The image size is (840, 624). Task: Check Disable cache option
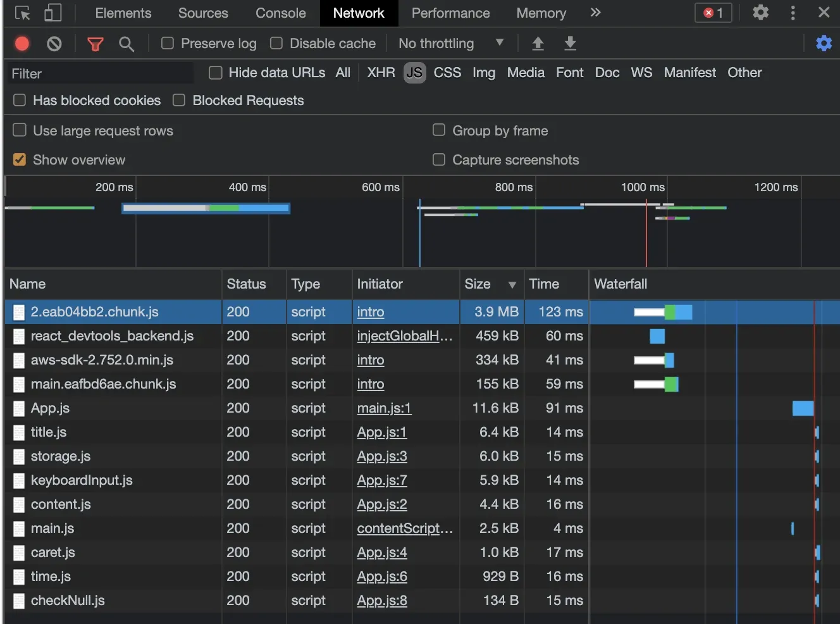[x=276, y=43]
